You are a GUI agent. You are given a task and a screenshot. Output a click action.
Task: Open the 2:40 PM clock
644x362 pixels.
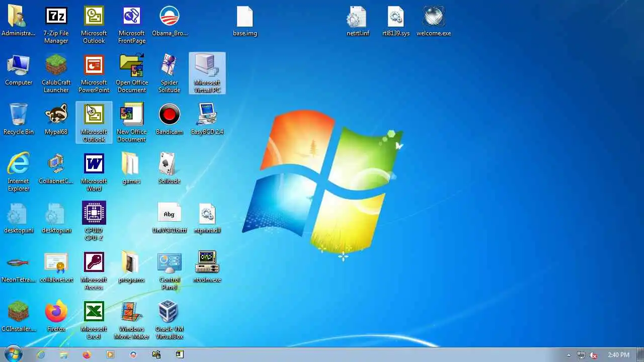(618, 355)
